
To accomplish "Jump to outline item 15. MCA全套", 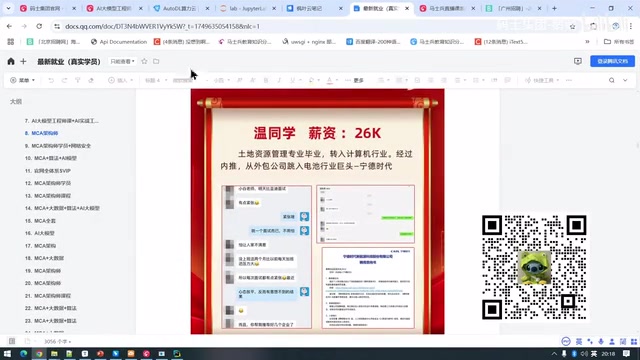I will pyautogui.click(x=40, y=221).
